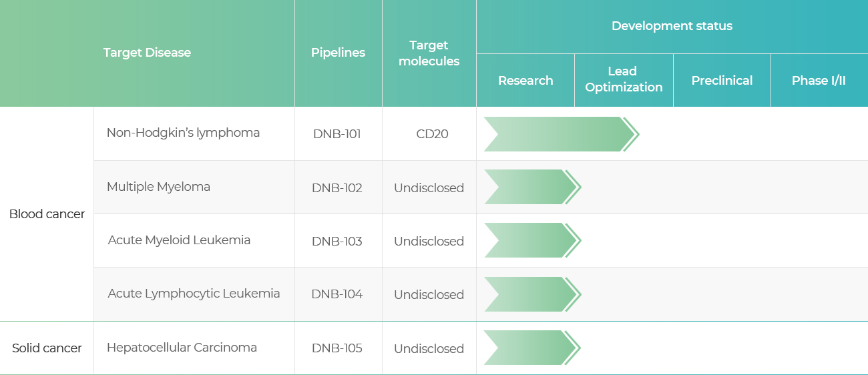
Task: Click the DNB-102 progress arrow bar
Action: 533,187
